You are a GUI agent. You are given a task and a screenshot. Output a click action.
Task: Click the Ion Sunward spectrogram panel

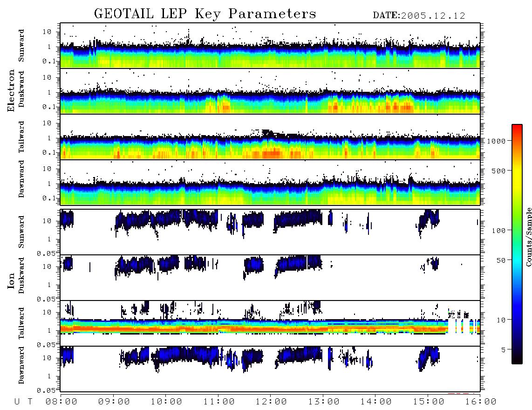tap(270, 232)
